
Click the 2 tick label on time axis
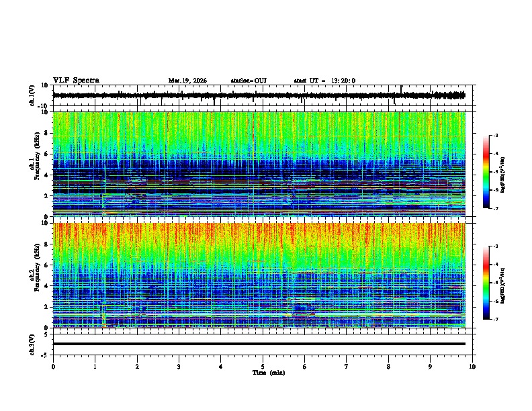point(137,367)
